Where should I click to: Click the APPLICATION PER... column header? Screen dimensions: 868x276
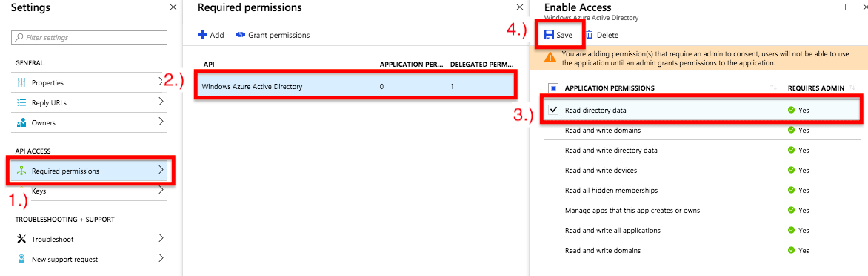pyautogui.click(x=411, y=65)
